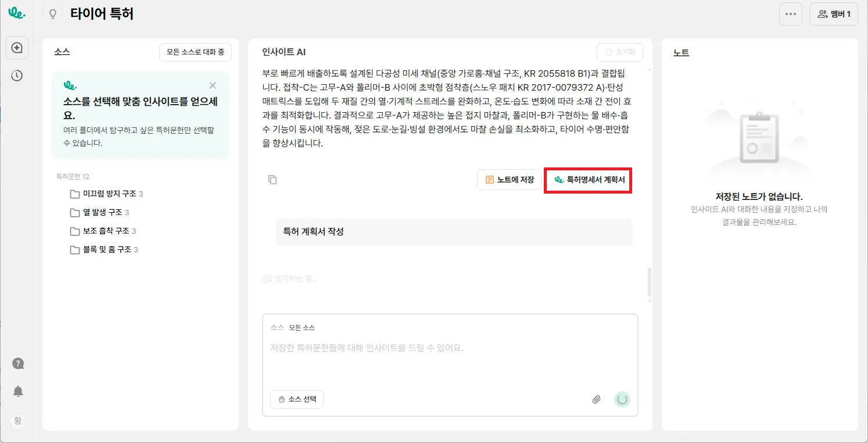Viewport: 868px width, 443px height.
Task: Open the three-dot more options menu
Action: pos(790,14)
